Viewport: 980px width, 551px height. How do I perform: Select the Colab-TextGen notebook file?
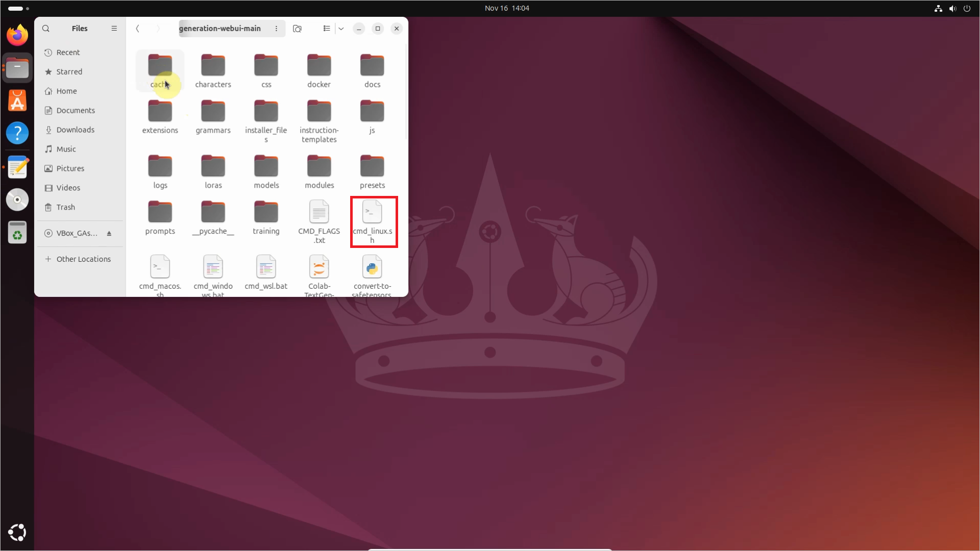[320, 275]
